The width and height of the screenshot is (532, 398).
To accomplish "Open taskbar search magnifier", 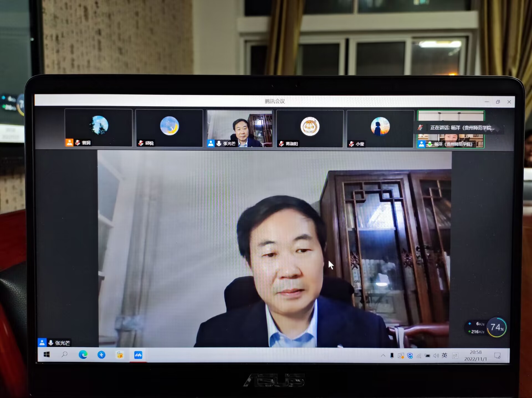I will point(65,354).
